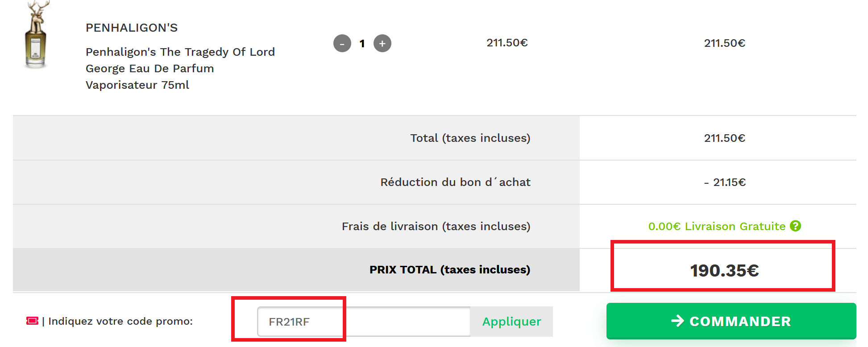868x347 pixels.
Task: Click the Indiquez votre code promo label
Action: 120,321
